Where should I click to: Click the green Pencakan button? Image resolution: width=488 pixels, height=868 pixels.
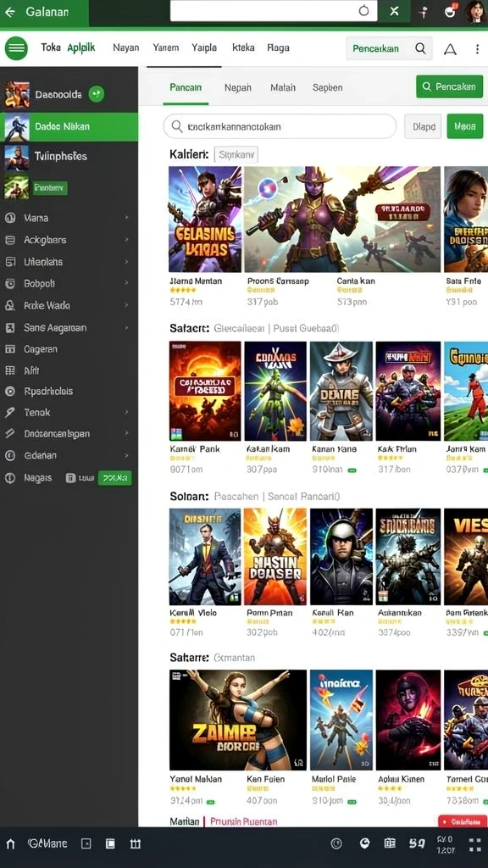pos(449,87)
